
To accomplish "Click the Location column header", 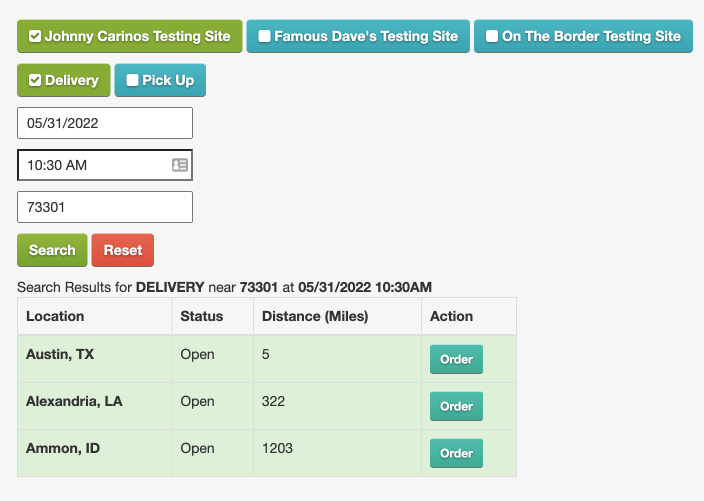I will pyautogui.click(x=55, y=316).
